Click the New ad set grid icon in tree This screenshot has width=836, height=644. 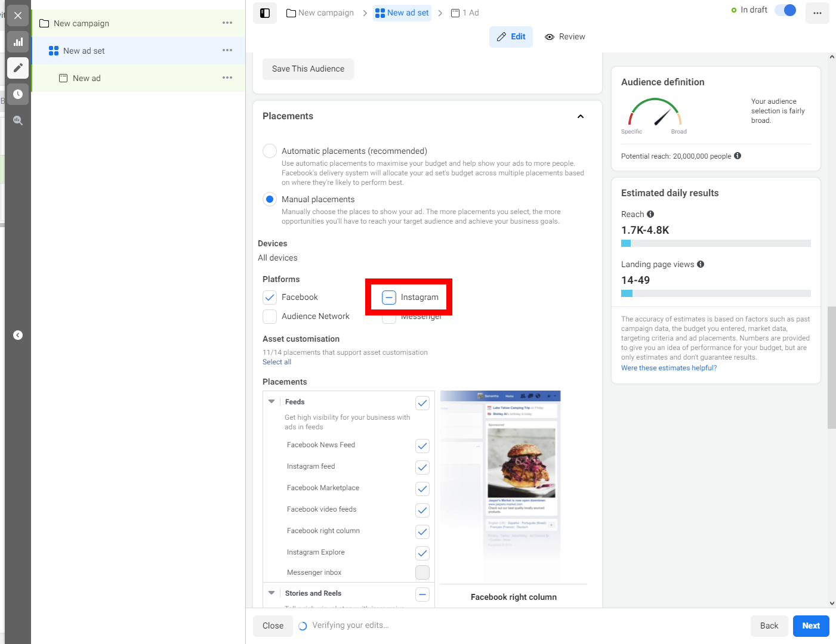click(54, 51)
